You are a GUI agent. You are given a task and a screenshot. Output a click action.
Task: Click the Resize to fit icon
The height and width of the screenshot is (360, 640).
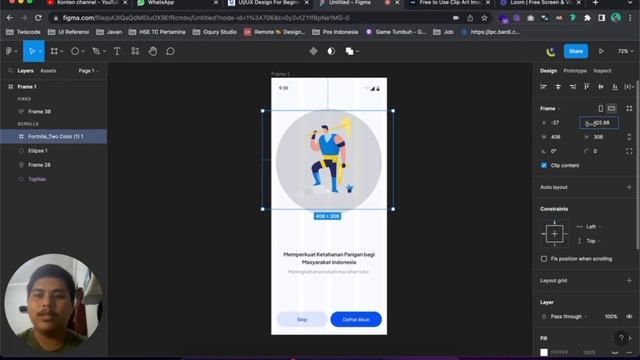pyautogui.click(x=629, y=108)
